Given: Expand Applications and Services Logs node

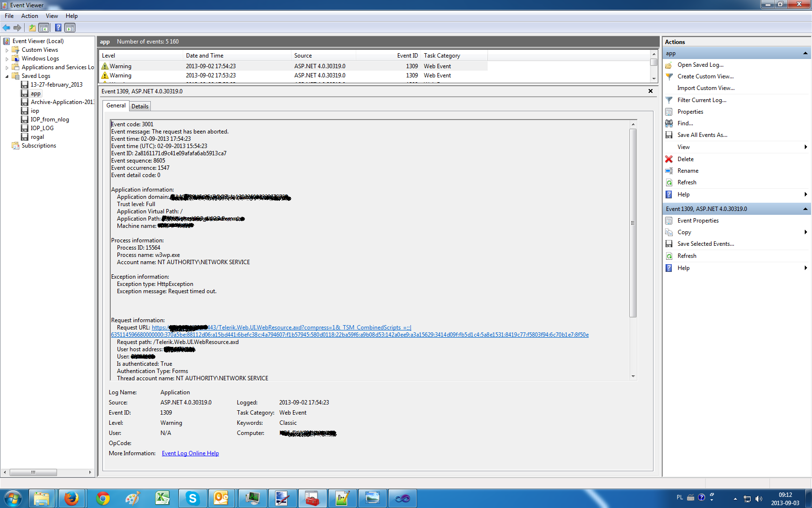Looking at the screenshot, I should (x=7, y=67).
